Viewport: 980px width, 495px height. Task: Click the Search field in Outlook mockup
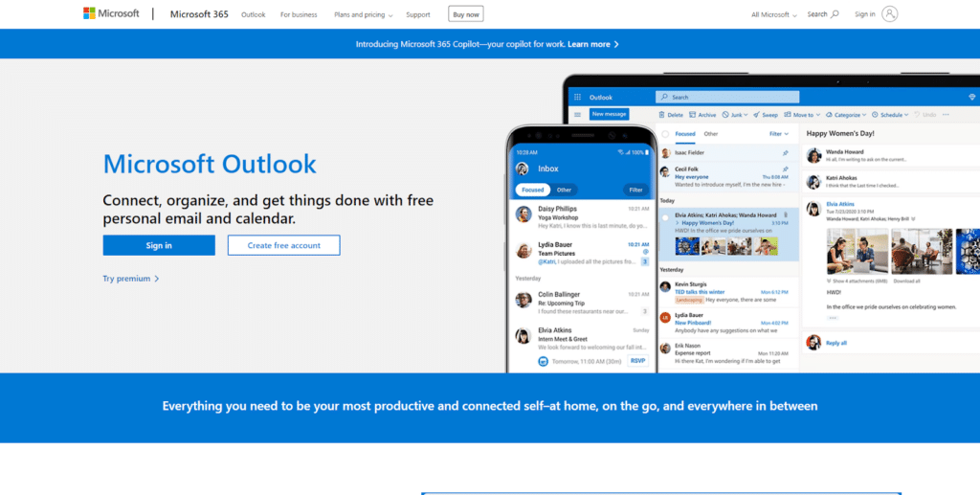727,97
